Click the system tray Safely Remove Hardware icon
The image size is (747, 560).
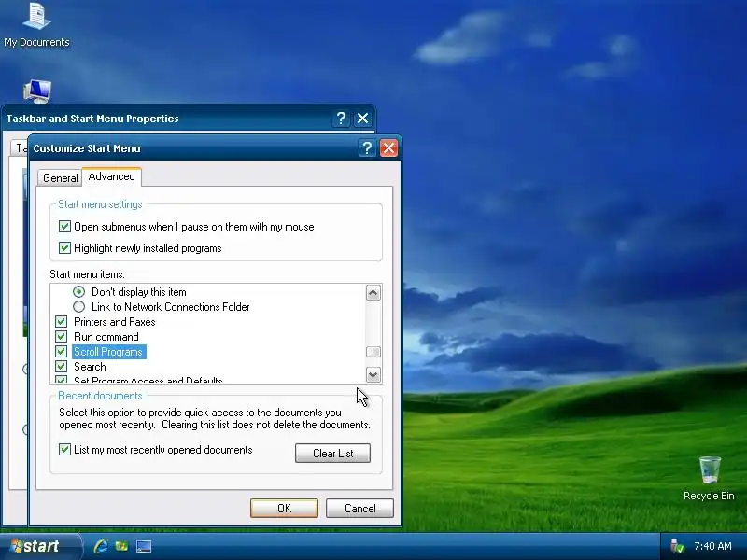tap(676, 546)
